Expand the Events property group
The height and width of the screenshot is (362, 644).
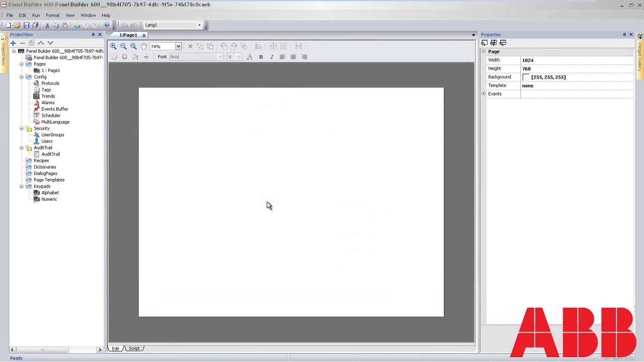point(484,94)
